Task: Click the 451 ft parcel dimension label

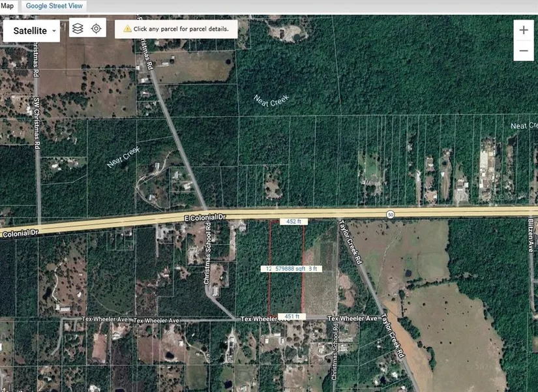Action: (x=291, y=317)
